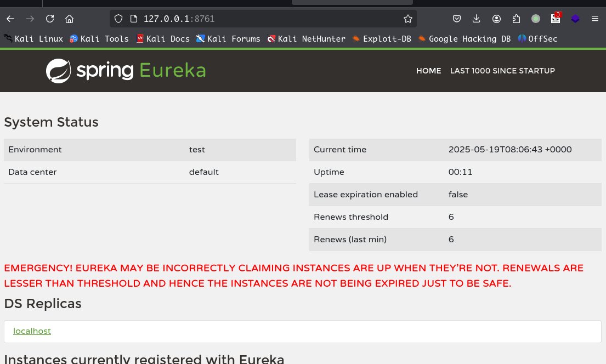Bookmark this page with the star icon
Image resolution: width=606 pixels, height=364 pixels.
pos(407,19)
